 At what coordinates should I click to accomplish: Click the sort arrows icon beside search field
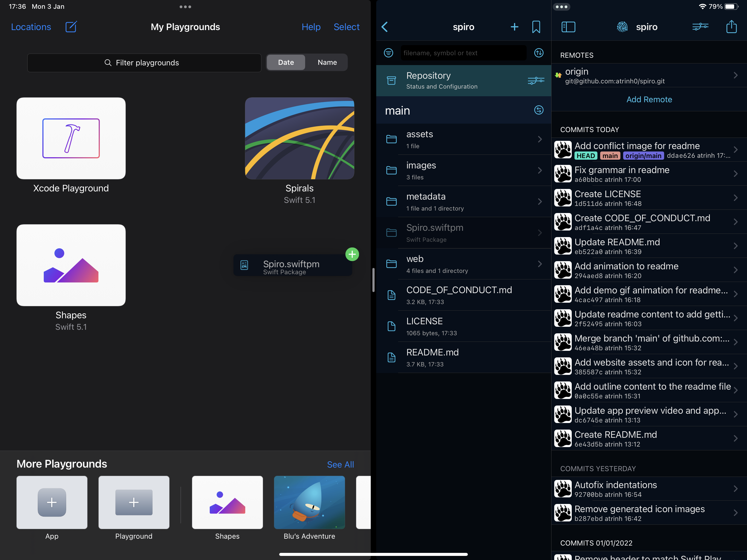539,53
